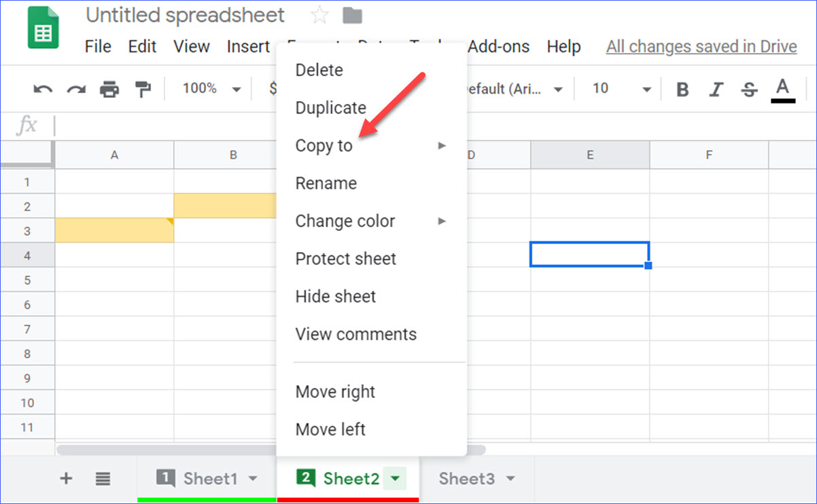Click the Undo icon

click(x=42, y=88)
